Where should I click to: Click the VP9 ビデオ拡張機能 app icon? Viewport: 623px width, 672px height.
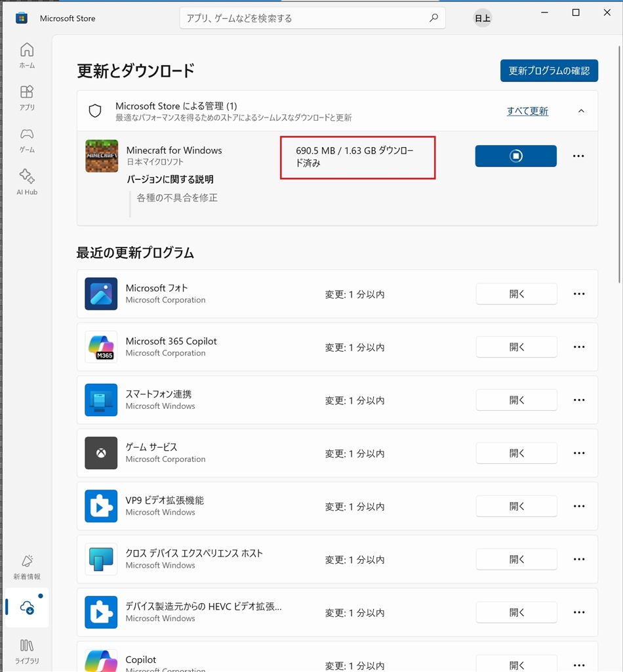101,506
